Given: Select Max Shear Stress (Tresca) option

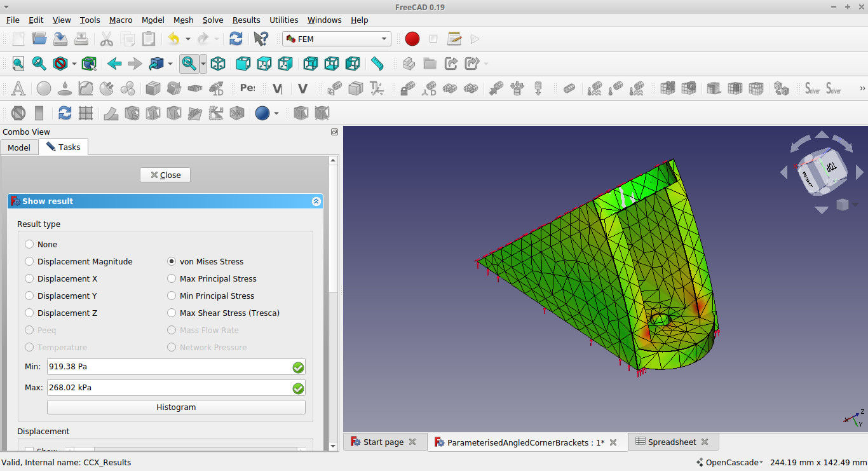Looking at the screenshot, I should pyautogui.click(x=172, y=313).
